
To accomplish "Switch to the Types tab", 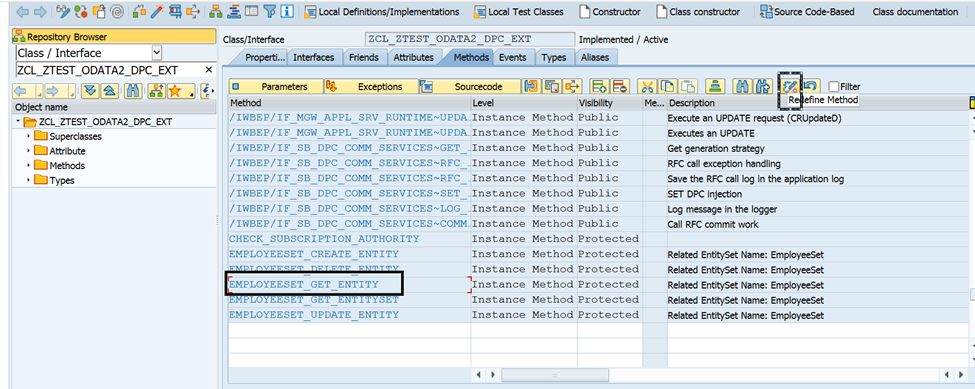I will [553, 57].
